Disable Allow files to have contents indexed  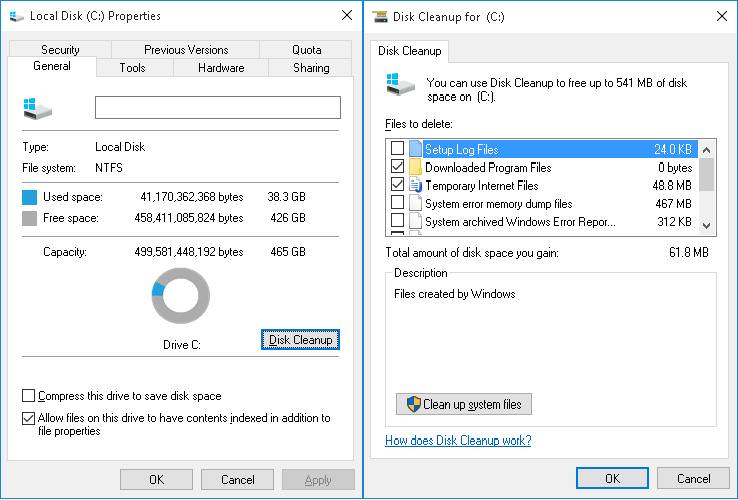point(29,418)
